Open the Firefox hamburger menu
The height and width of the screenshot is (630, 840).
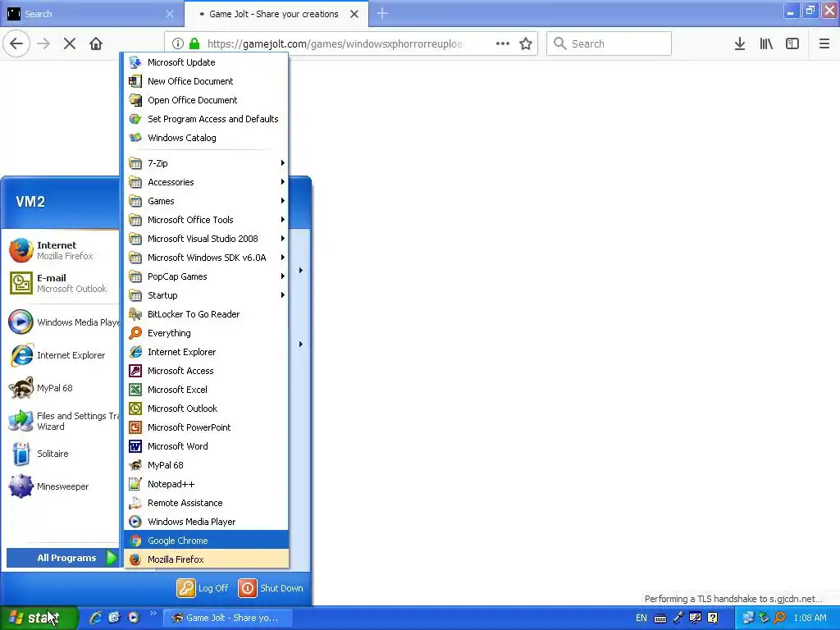(824, 43)
